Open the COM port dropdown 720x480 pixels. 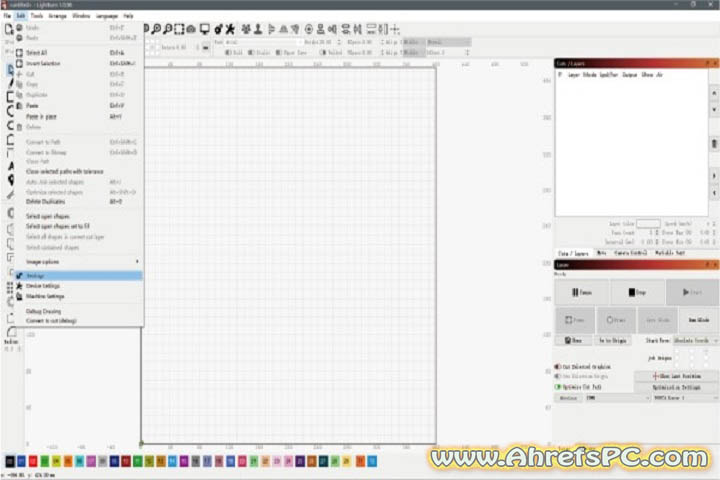coord(618,398)
